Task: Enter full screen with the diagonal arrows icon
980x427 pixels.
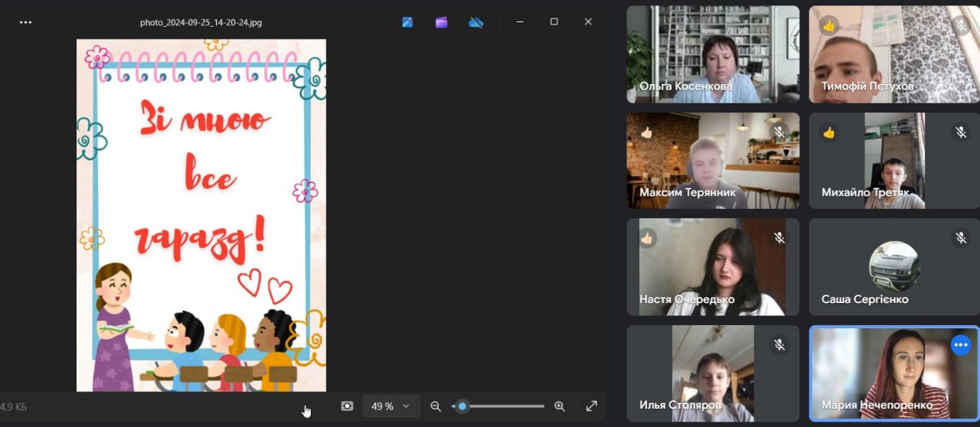Action: [592, 406]
